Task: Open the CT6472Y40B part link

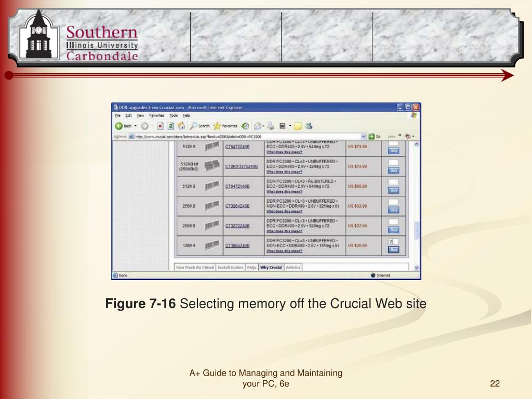Action: click(237, 187)
